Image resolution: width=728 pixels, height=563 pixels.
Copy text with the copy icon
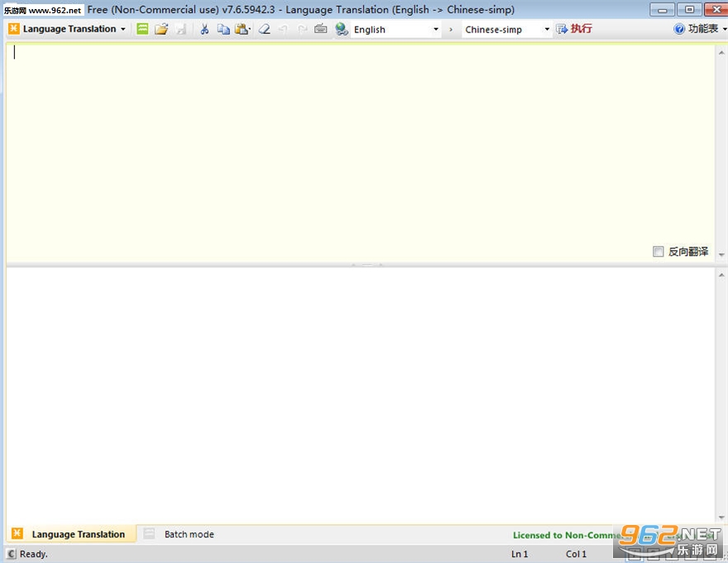[223, 29]
